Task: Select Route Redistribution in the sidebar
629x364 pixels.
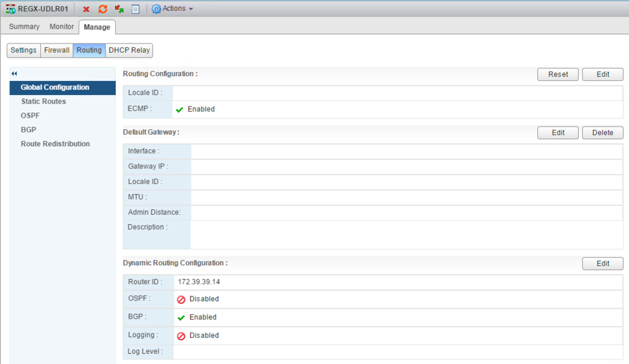Action: [x=55, y=144]
